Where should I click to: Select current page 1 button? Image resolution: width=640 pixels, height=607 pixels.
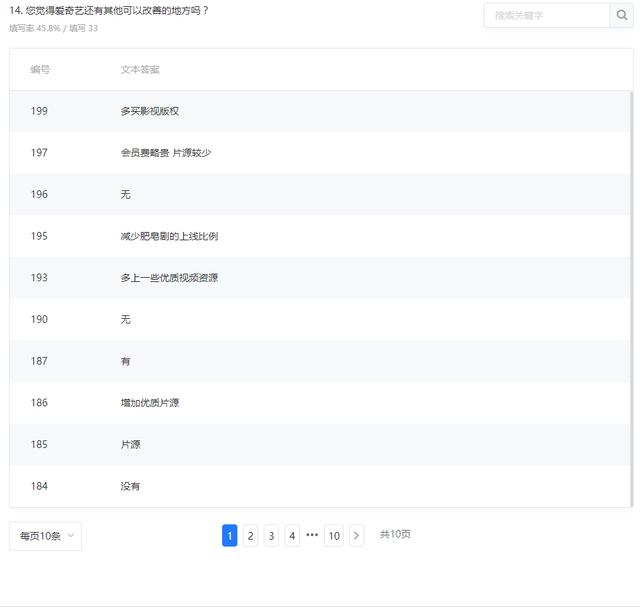pos(229,536)
